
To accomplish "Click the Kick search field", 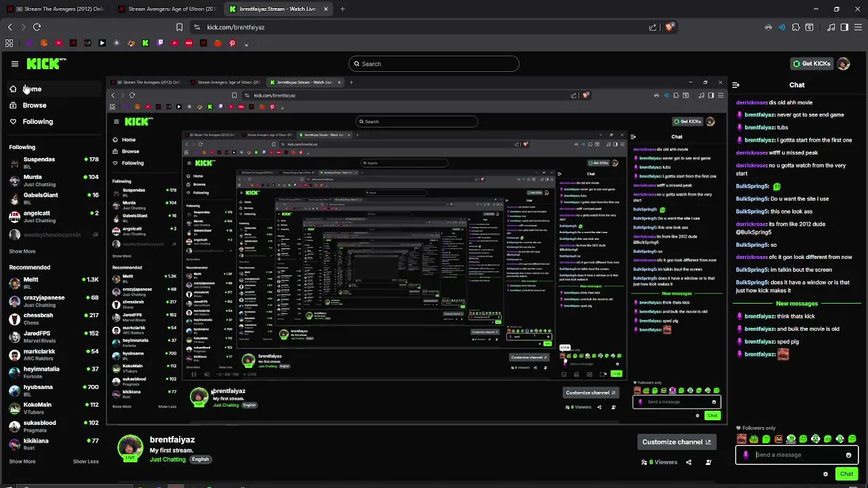I will click(434, 64).
